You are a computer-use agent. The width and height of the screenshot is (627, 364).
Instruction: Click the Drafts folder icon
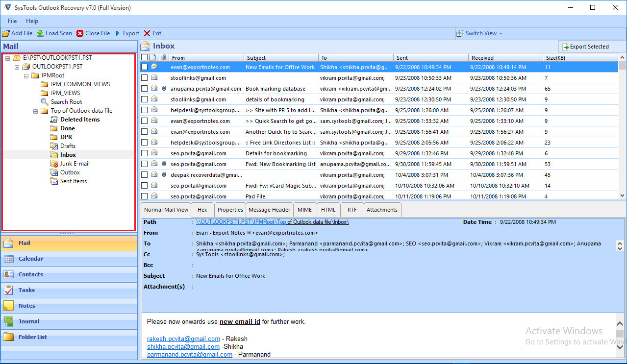click(x=54, y=146)
